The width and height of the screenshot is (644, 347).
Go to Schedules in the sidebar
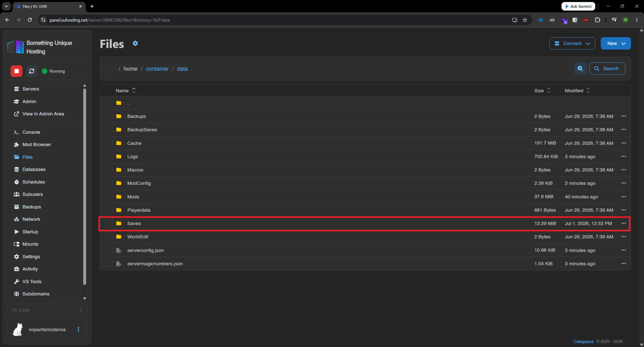33,182
